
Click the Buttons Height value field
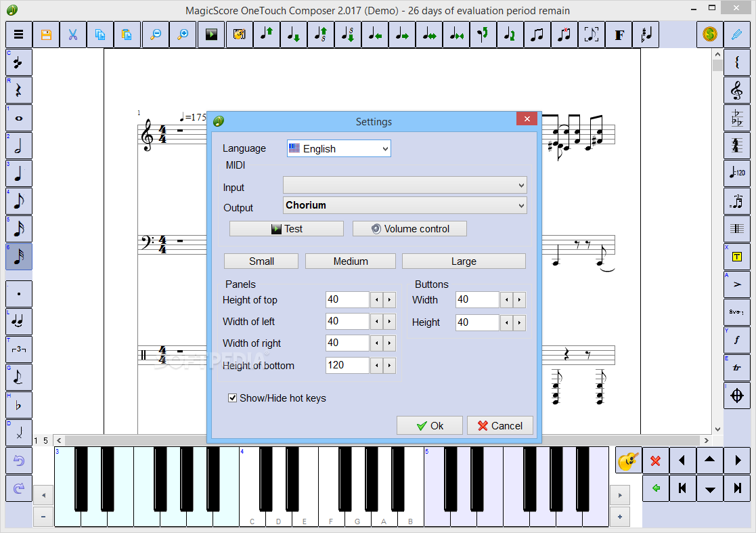(x=477, y=322)
